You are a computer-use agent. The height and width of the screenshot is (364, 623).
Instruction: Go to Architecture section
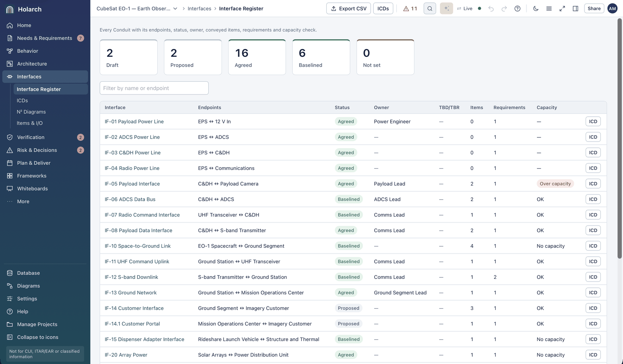pyautogui.click(x=45, y=64)
